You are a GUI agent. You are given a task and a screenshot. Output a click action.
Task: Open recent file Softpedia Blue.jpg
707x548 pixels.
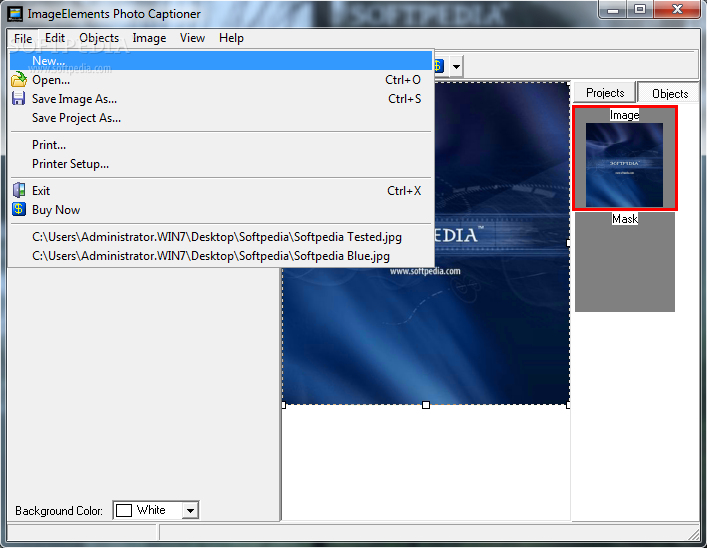[221, 256]
